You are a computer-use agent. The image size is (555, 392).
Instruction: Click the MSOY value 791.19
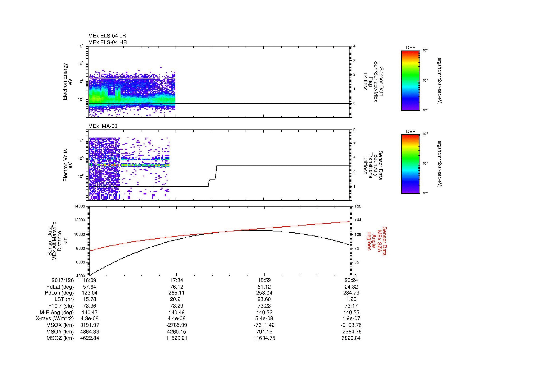coord(264,332)
